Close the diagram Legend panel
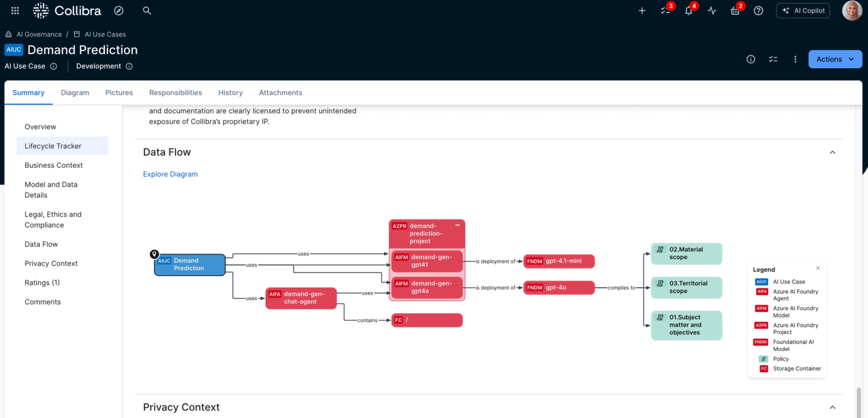 817,267
